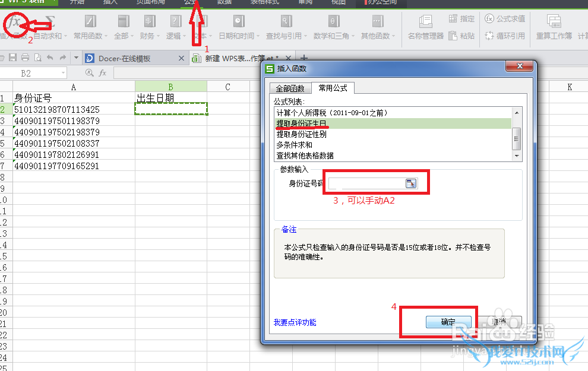Select the dashed cell B2
The image size is (588, 371).
pos(171,109)
